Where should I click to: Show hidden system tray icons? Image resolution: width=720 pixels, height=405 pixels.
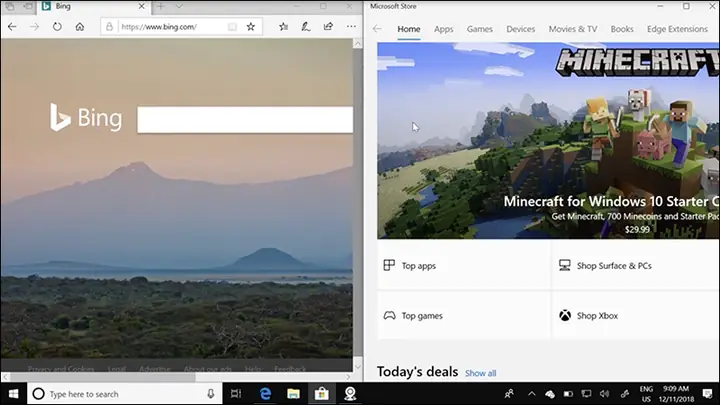coord(532,394)
